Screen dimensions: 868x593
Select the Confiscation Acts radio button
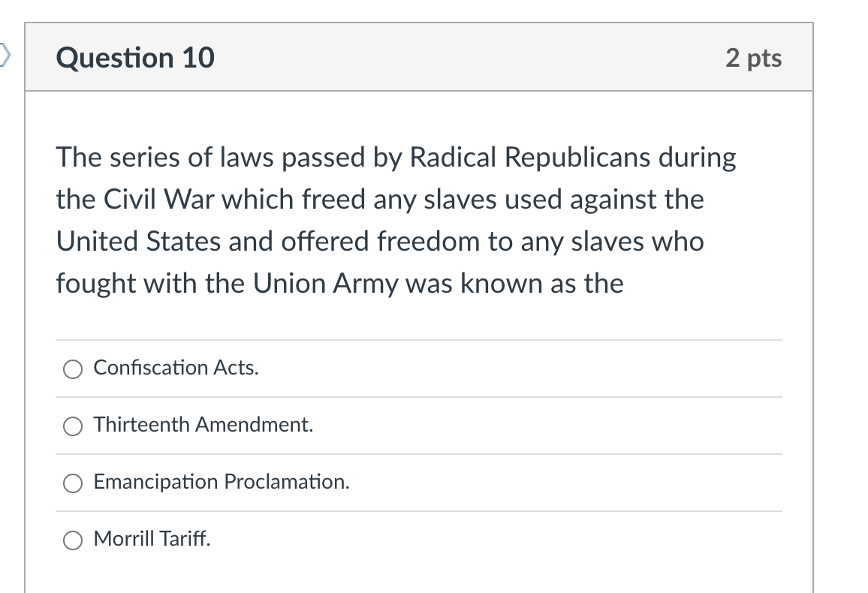(73, 369)
